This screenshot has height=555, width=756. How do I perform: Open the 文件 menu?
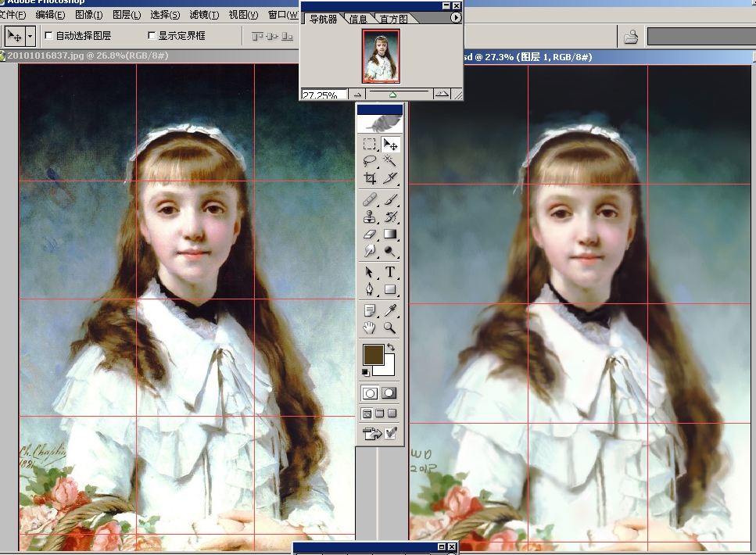(x=13, y=15)
